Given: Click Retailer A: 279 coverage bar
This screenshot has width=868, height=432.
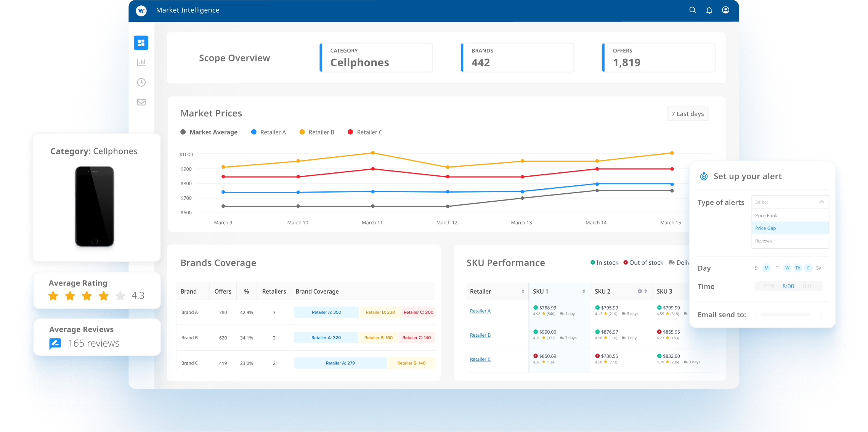Looking at the screenshot, I should (340, 363).
